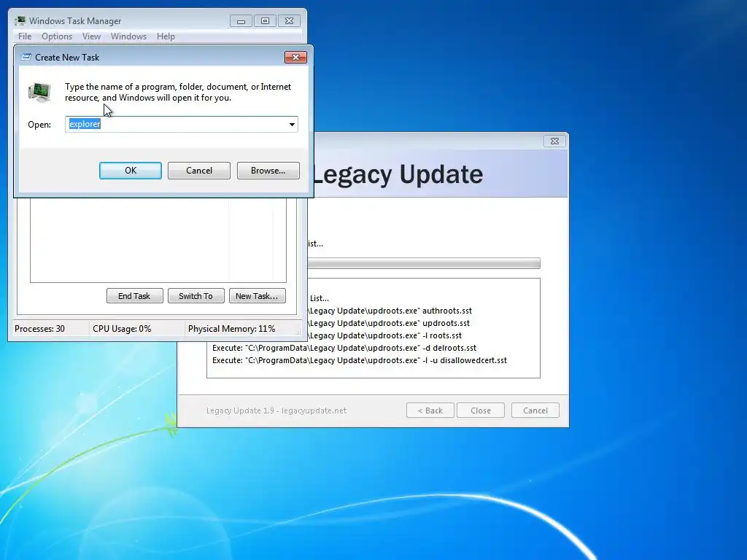Click the Open field containing explorer
The image size is (747, 560).
[181, 124]
